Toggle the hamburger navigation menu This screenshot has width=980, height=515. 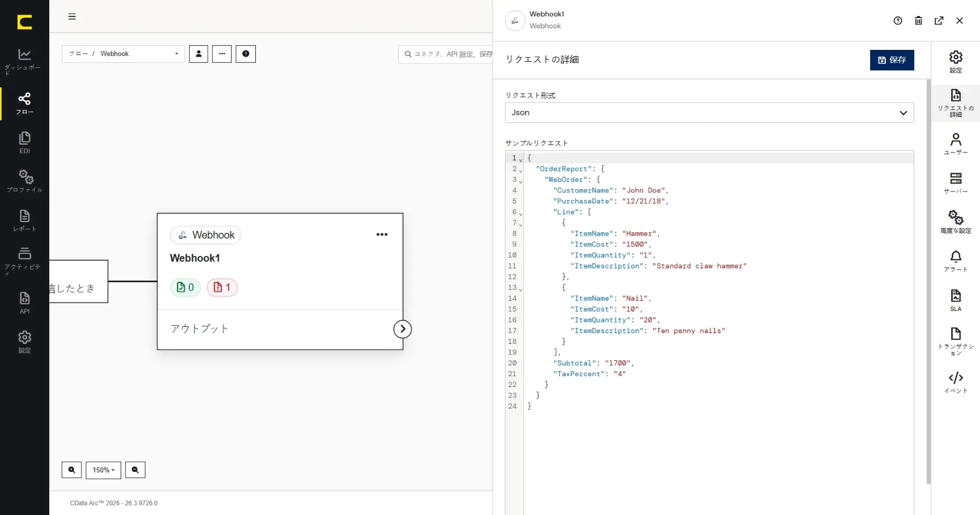point(72,16)
